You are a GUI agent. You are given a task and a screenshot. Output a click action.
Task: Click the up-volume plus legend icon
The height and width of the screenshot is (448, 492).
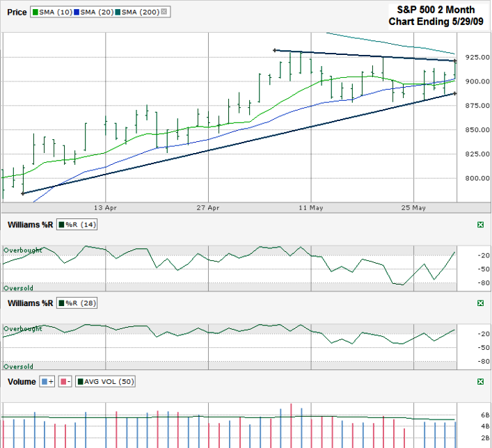47,381
